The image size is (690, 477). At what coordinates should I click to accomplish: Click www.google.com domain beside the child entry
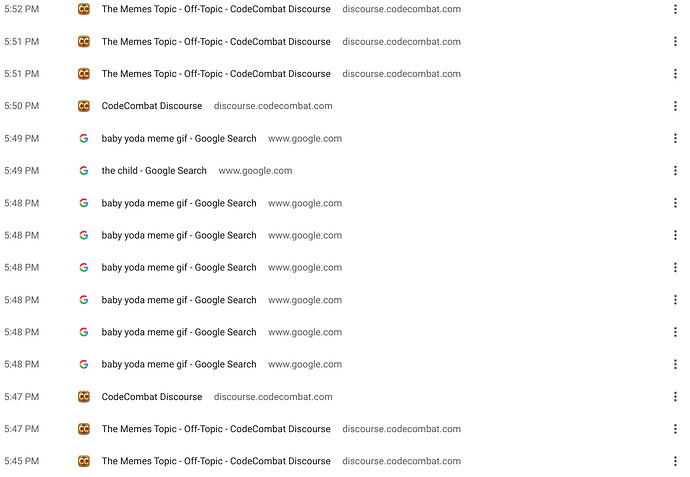click(255, 171)
